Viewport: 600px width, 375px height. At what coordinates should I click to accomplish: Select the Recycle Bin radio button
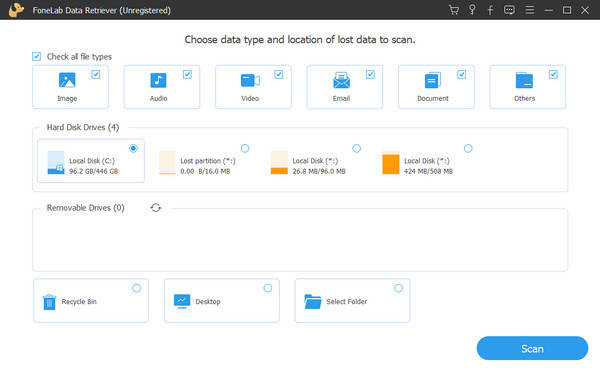(137, 288)
